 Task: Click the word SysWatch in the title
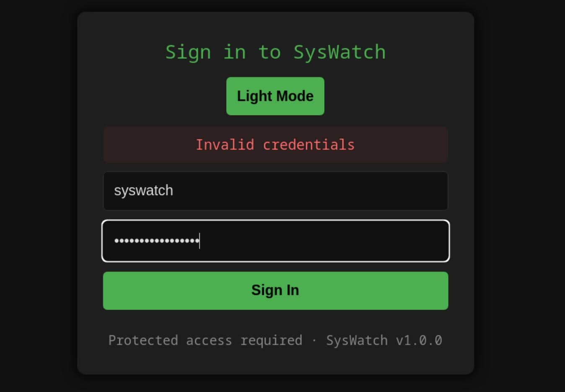(x=339, y=52)
